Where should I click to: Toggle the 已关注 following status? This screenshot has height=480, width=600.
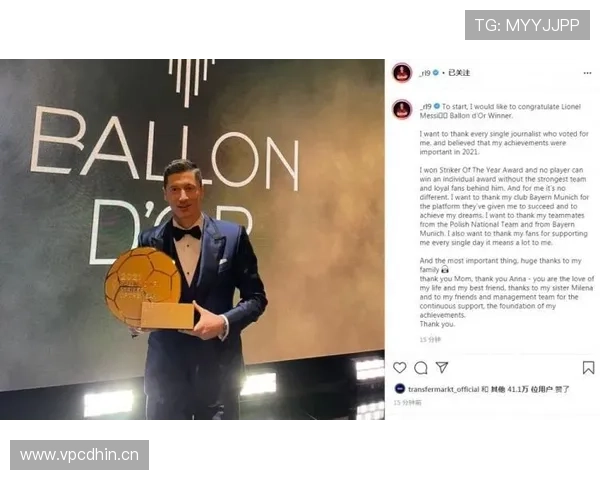point(459,72)
